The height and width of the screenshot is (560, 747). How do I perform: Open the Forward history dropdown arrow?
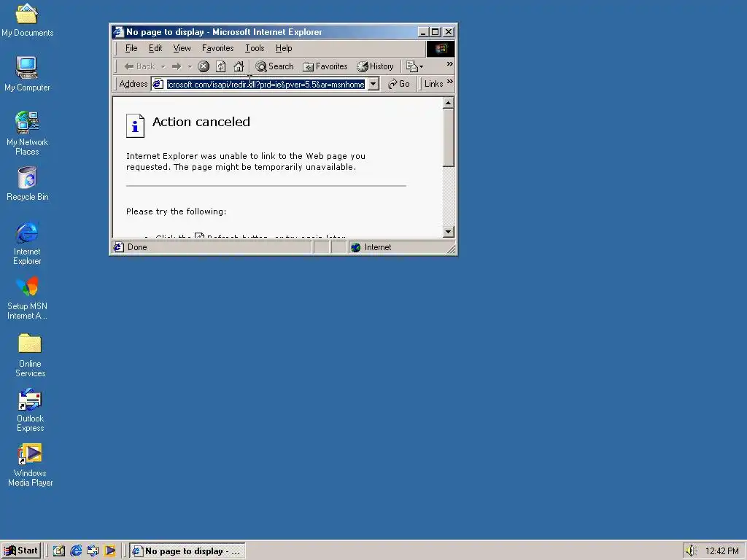(190, 66)
